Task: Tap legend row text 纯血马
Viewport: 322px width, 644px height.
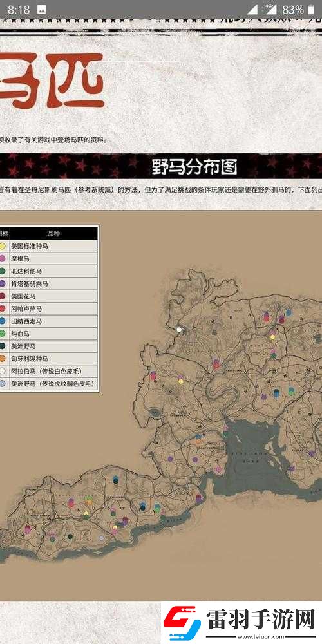Action: click(x=20, y=334)
